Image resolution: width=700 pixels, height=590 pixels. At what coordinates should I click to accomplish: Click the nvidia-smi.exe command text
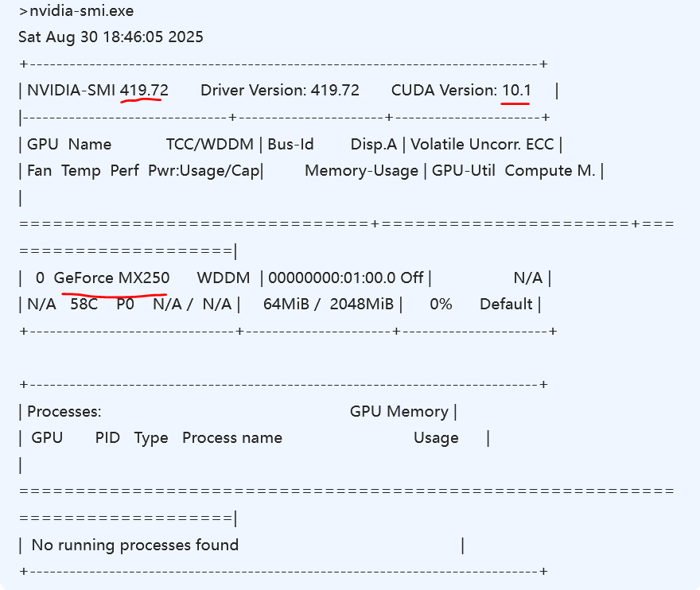(x=82, y=10)
